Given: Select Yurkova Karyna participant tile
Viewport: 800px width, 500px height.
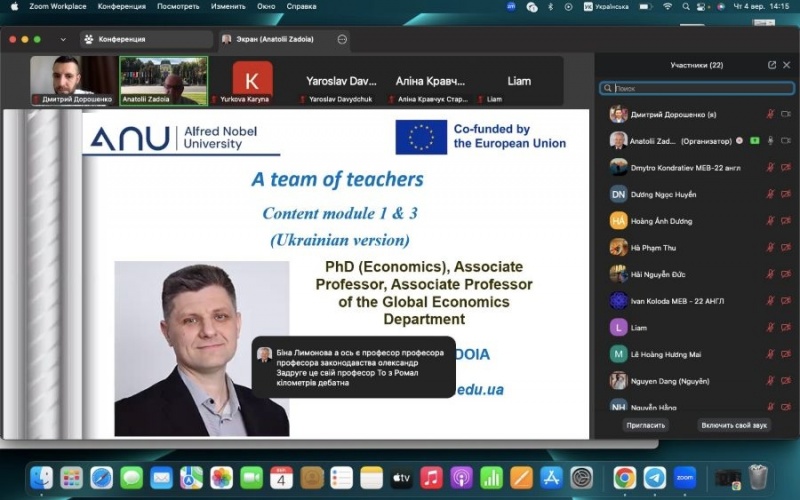Looking at the screenshot, I should (252, 81).
